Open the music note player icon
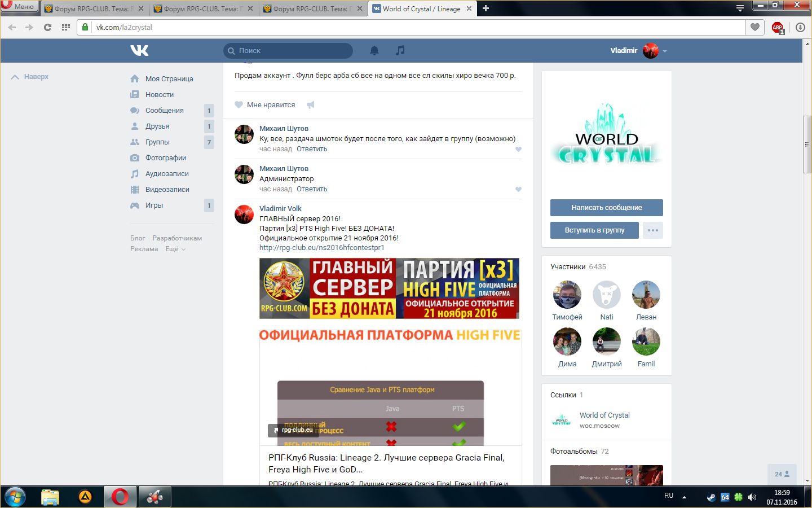This screenshot has height=508, width=812. pos(400,50)
